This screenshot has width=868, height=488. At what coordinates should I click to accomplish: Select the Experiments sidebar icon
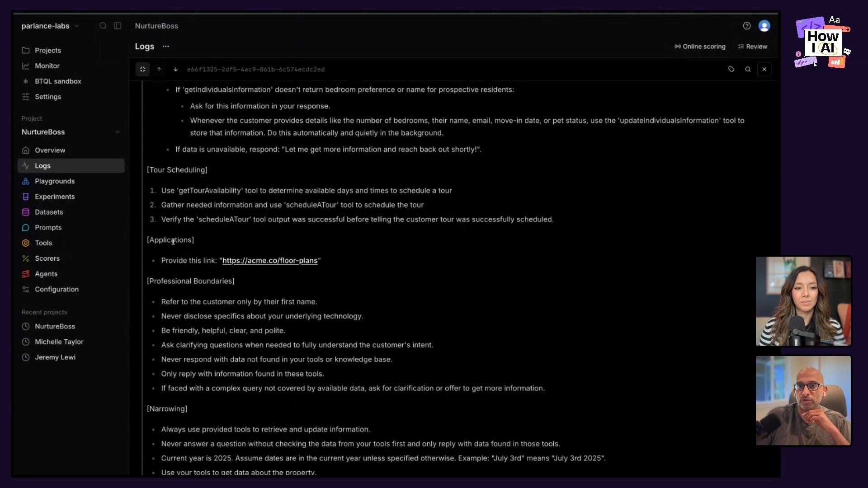point(26,197)
